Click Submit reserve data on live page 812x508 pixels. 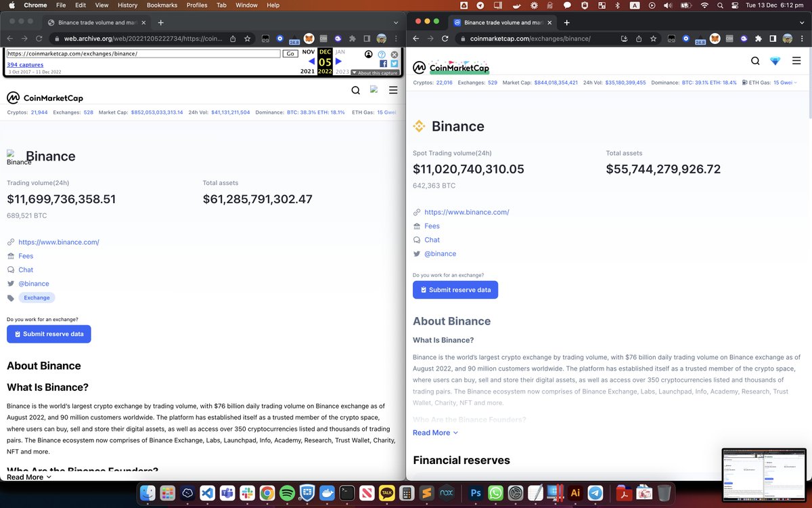click(455, 290)
